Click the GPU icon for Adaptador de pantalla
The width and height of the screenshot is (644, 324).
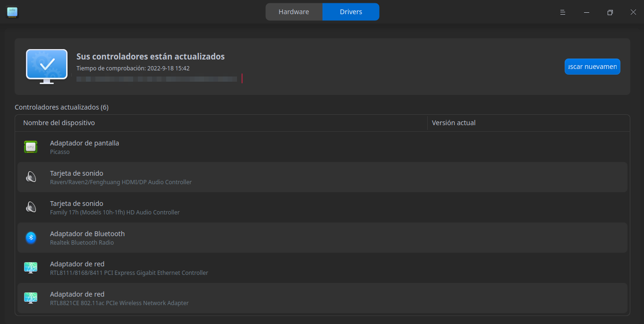click(x=31, y=147)
